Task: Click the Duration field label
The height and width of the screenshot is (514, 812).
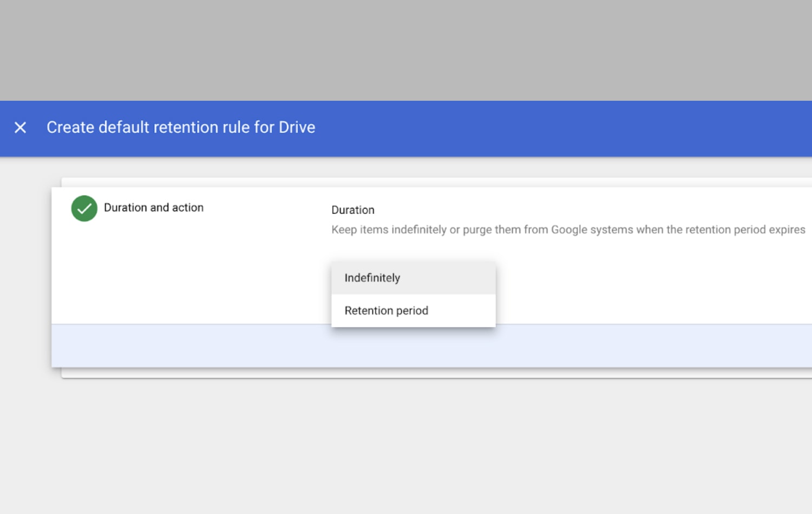Action: 352,210
